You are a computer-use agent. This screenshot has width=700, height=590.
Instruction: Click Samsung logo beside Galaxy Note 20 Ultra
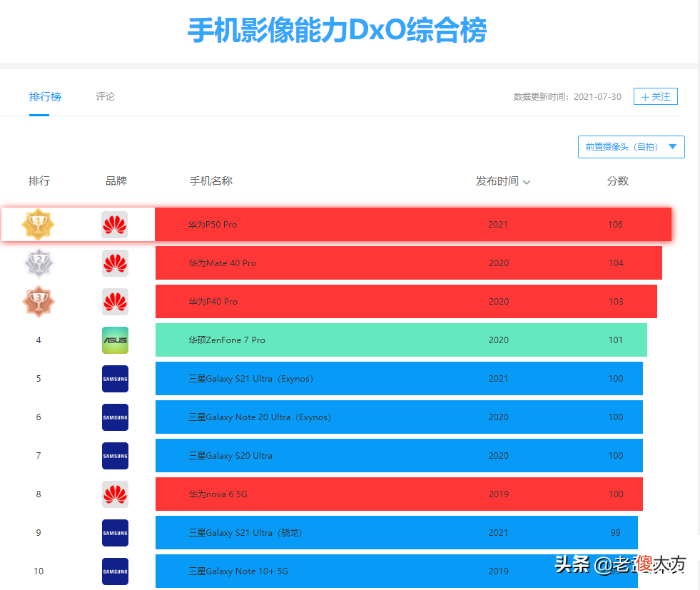pyautogui.click(x=115, y=417)
